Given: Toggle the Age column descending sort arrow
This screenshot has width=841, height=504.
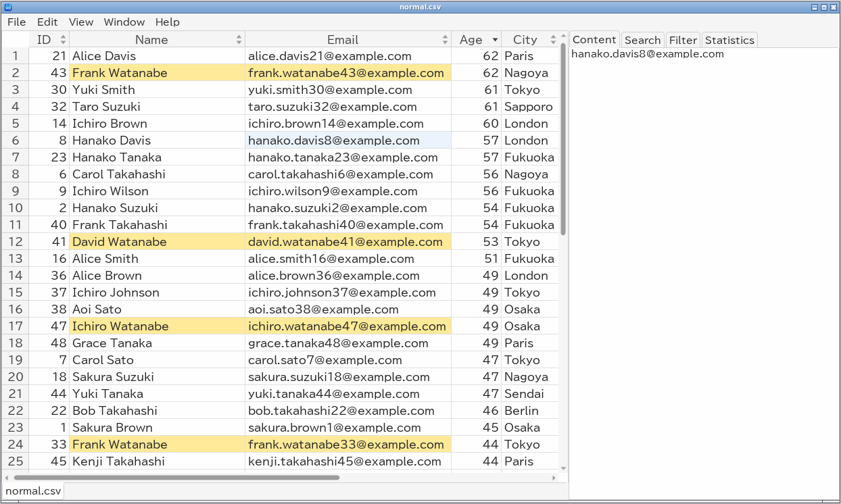Looking at the screenshot, I should point(495,40).
